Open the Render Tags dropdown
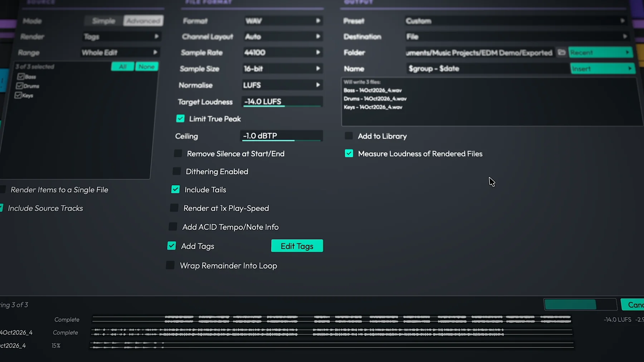The height and width of the screenshot is (362, 644). click(121, 36)
